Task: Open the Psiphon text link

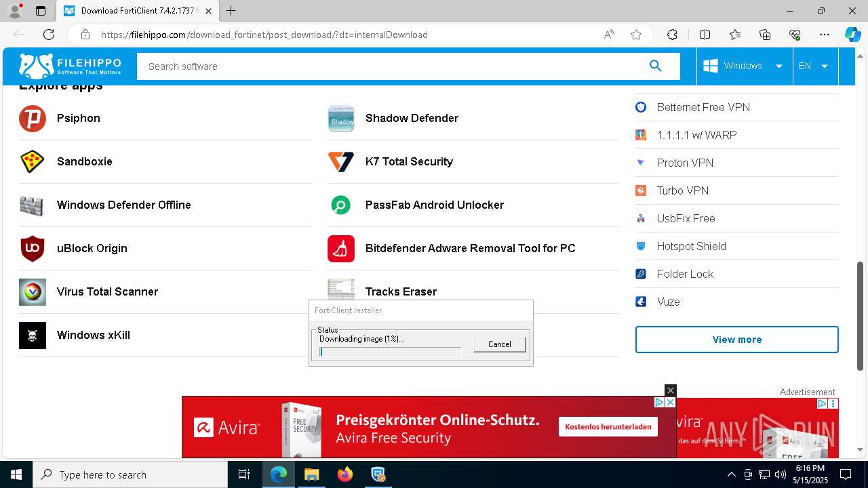Action: point(79,118)
